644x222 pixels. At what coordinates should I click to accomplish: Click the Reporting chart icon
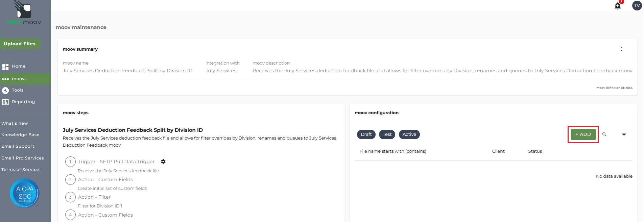5,102
